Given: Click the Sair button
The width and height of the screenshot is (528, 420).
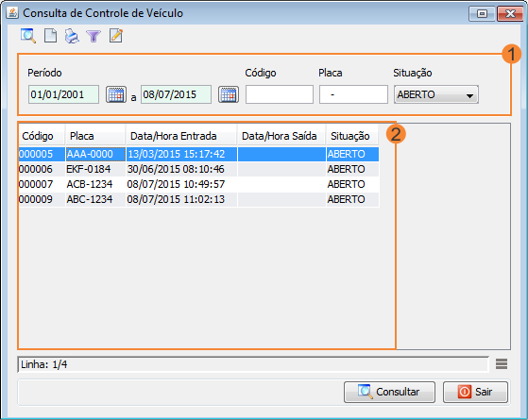Looking at the screenshot, I should 475,392.
